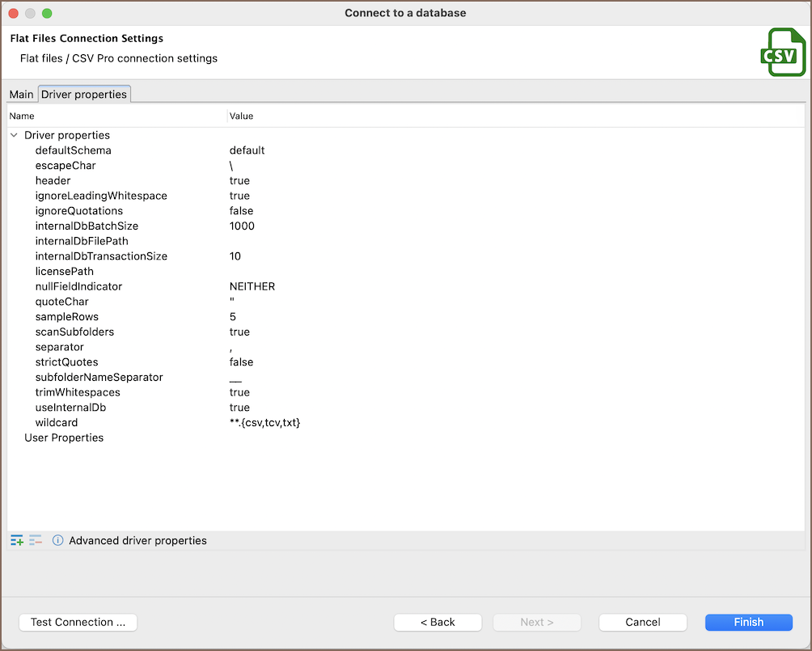The image size is (812, 651).
Task: Click the useInternalDb value true
Action: point(239,408)
